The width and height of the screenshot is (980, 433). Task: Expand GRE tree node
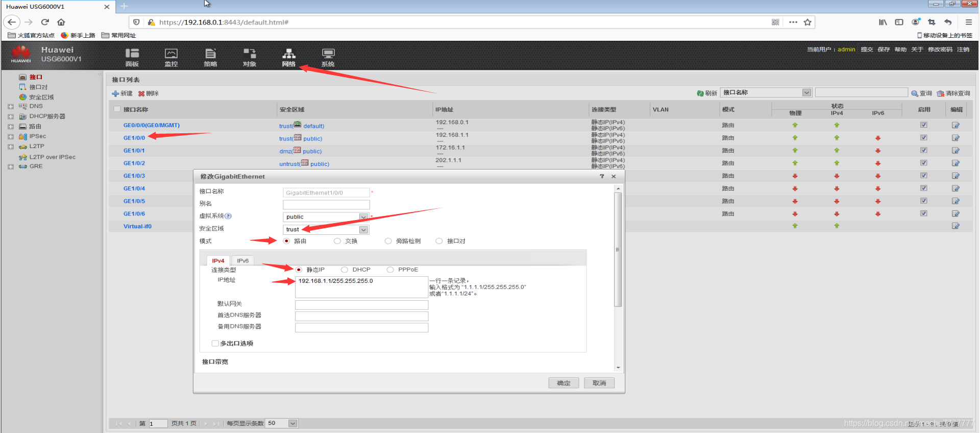pyautogui.click(x=11, y=166)
